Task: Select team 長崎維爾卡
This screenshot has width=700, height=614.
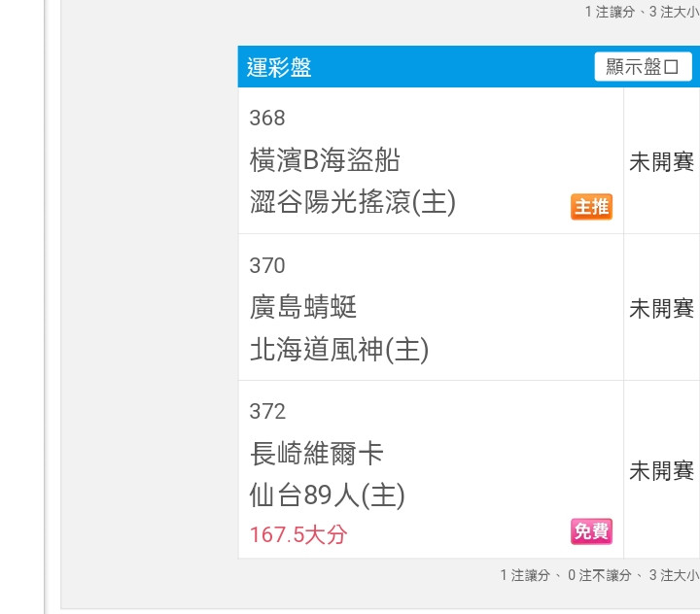Action: pos(317,454)
